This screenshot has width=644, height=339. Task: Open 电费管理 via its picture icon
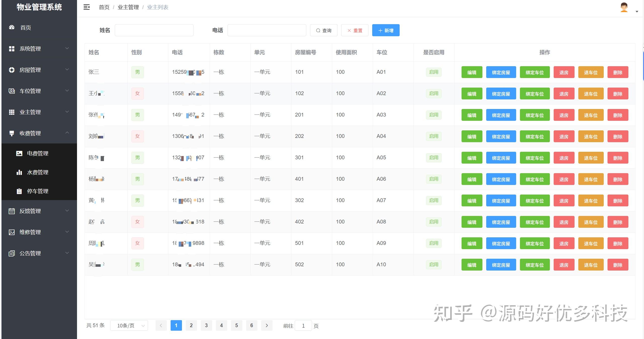19,153
